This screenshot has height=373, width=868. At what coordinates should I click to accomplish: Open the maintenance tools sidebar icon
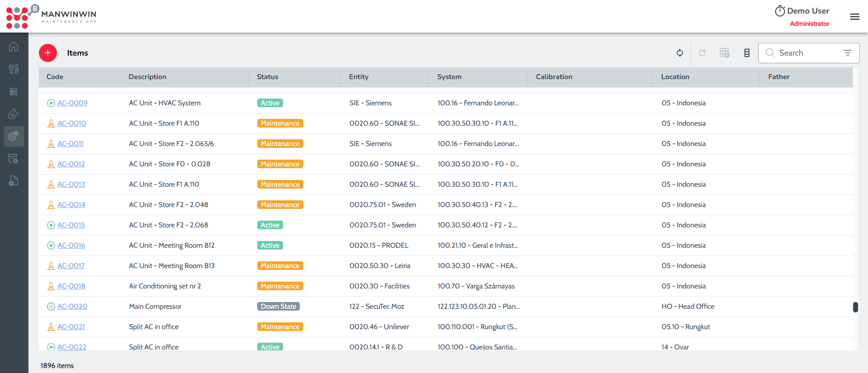[14, 69]
